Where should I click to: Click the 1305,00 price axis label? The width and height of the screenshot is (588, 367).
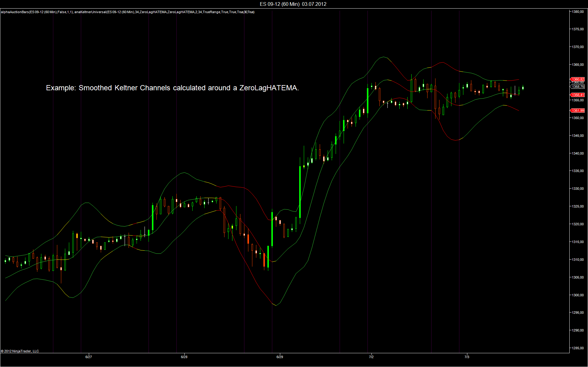coord(578,277)
